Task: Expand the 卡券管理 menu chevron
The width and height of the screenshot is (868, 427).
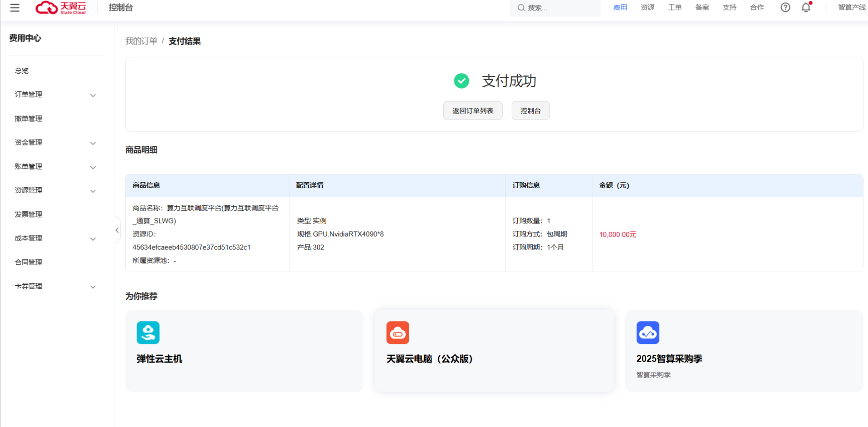Action: click(x=93, y=287)
